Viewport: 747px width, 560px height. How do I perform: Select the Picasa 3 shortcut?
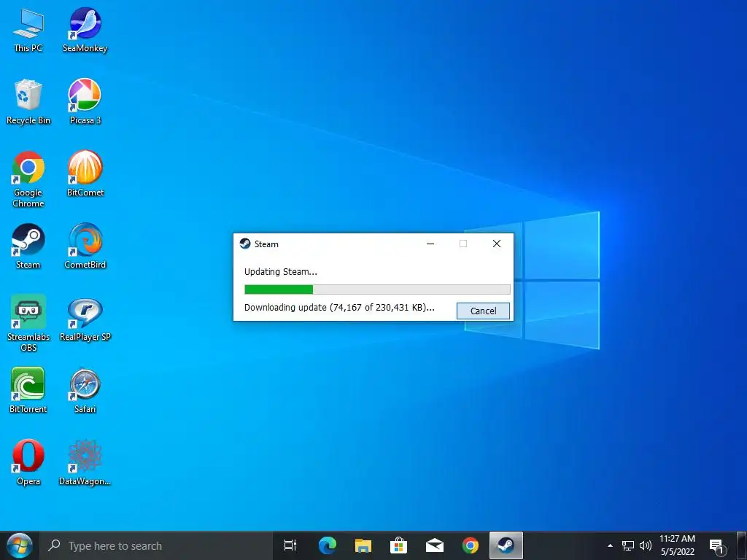tap(85, 102)
